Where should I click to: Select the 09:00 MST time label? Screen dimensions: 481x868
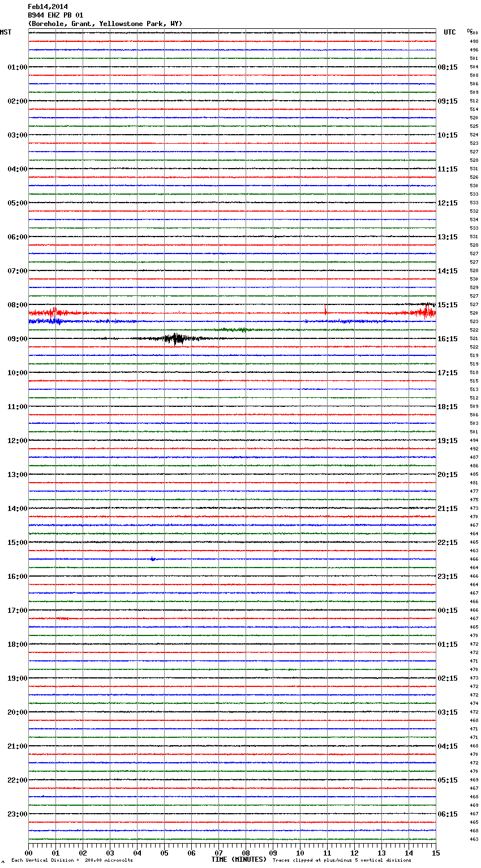pos(18,339)
